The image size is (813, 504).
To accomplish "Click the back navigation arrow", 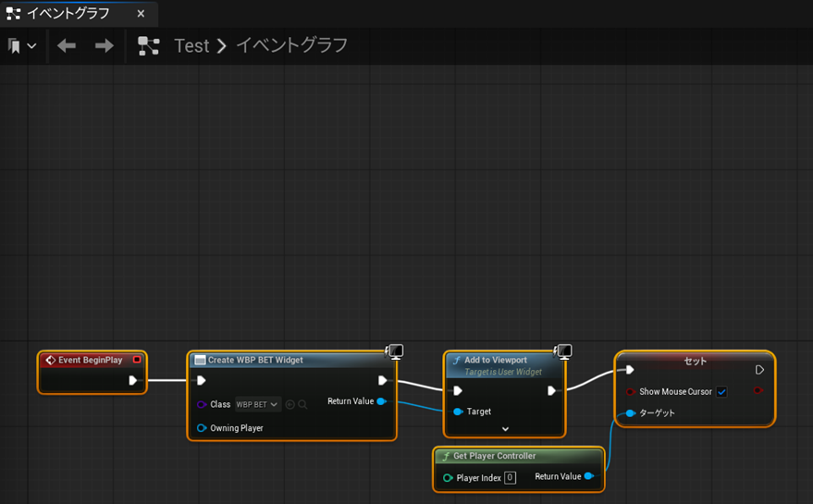I will click(x=67, y=45).
